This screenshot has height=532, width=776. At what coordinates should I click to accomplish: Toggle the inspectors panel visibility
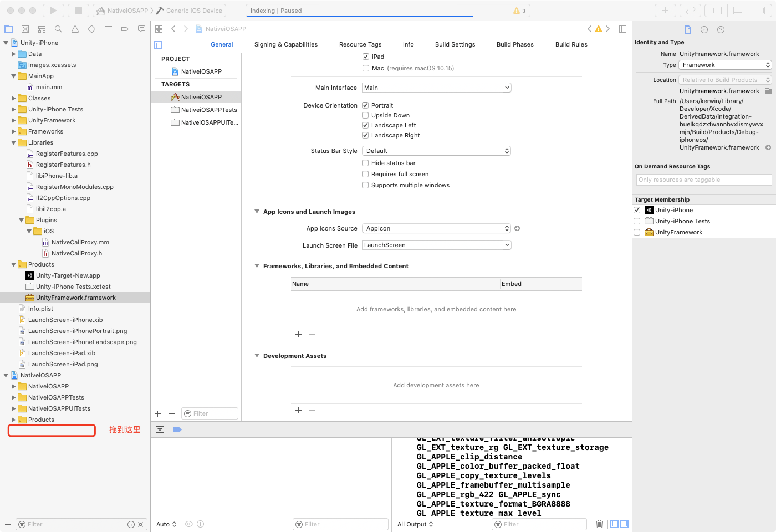(760, 11)
